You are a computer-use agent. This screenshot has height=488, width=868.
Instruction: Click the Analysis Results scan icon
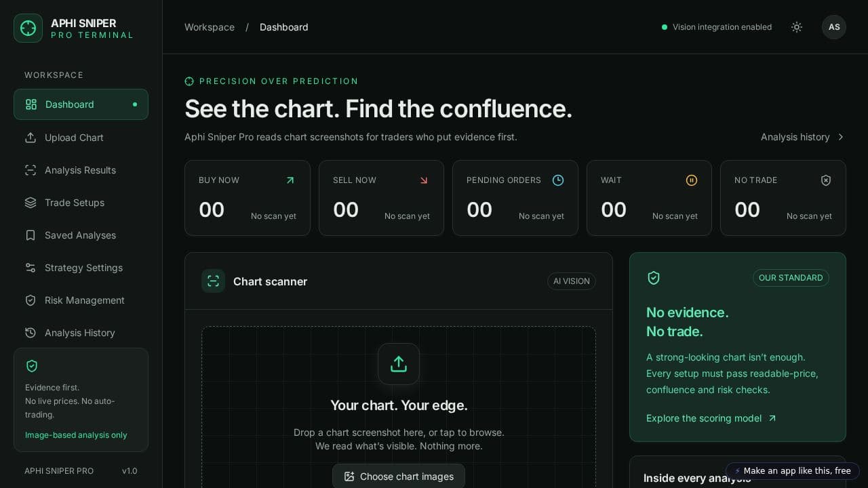click(x=31, y=170)
